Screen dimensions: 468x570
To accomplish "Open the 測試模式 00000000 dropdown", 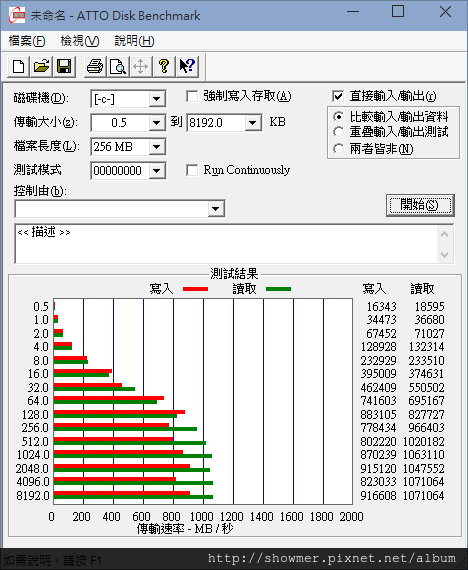I will (157, 171).
